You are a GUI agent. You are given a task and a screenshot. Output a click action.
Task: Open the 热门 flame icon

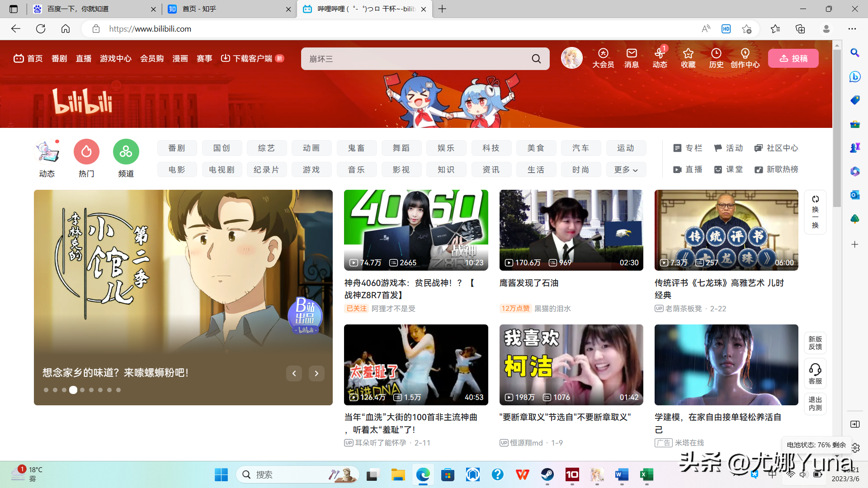coord(86,151)
